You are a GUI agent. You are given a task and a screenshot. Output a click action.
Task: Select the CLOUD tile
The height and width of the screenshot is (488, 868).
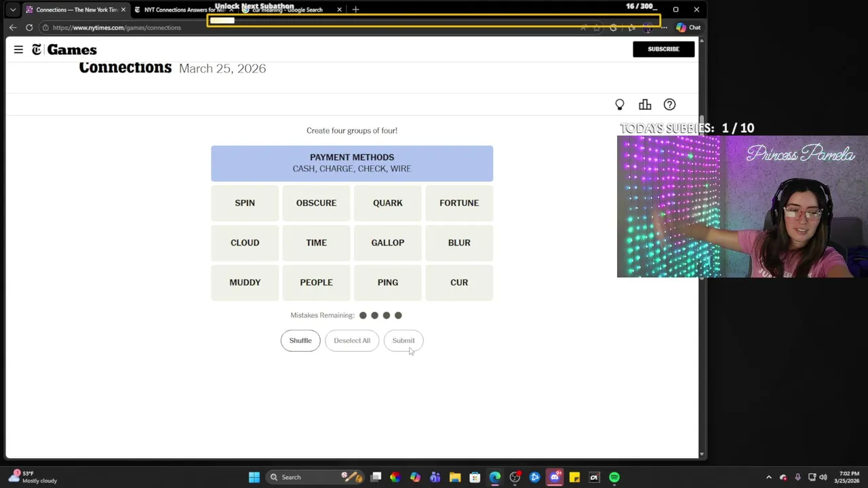click(245, 243)
